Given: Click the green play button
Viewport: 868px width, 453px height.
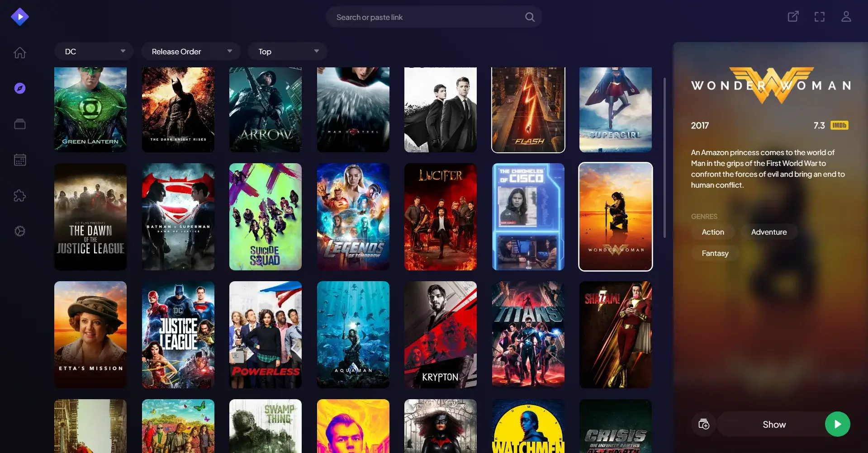Looking at the screenshot, I should (x=838, y=424).
